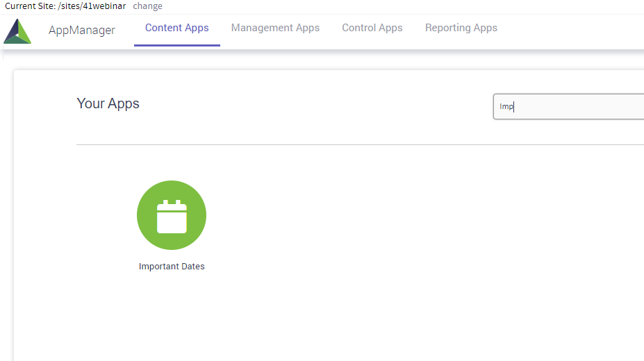Click blank header space right of Reporting Apps

pos(570,29)
